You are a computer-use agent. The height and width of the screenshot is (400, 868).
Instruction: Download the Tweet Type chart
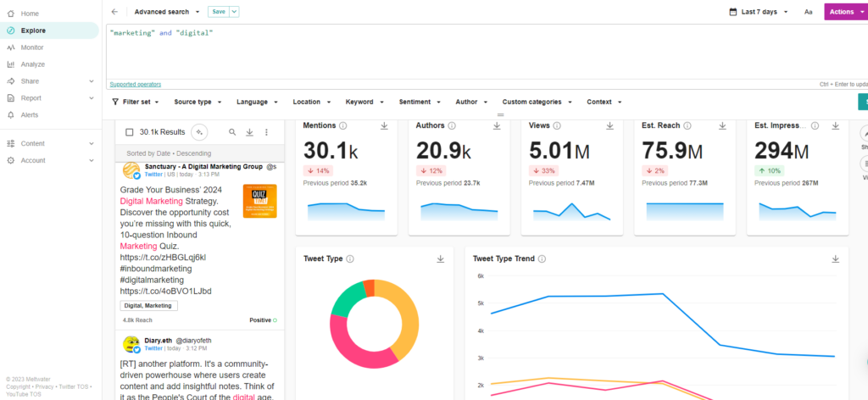coord(441,259)
